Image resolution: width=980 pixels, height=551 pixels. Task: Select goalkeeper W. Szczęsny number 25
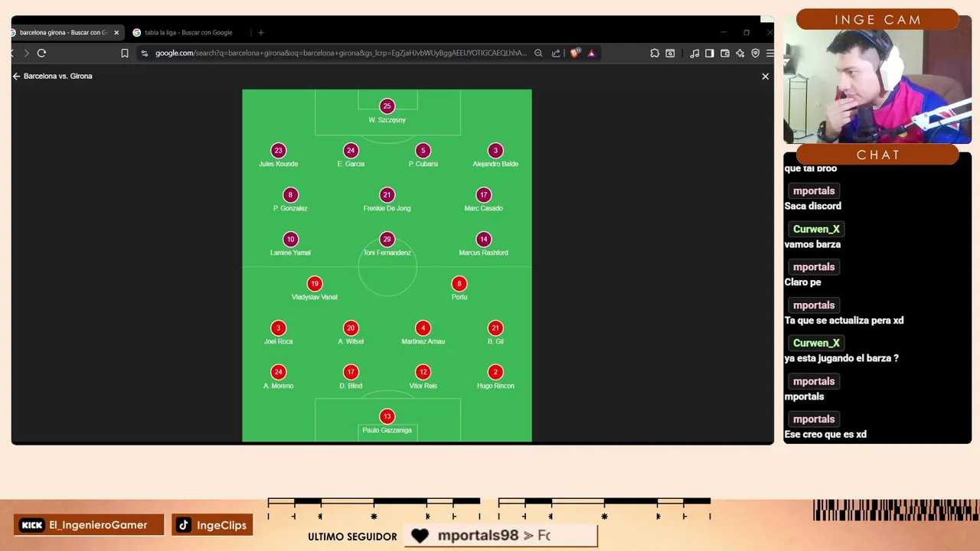click(387, 111)
